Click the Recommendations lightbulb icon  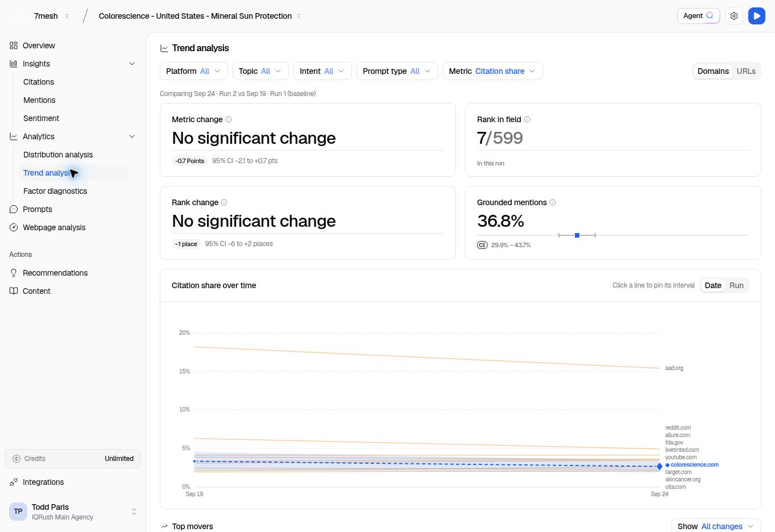14,273
